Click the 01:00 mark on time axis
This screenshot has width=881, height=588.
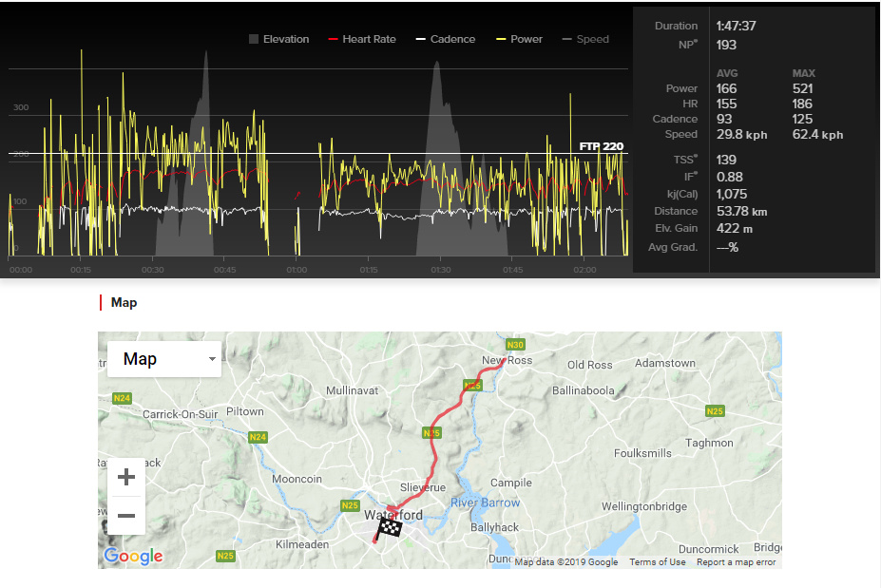(x=297, y=270)
